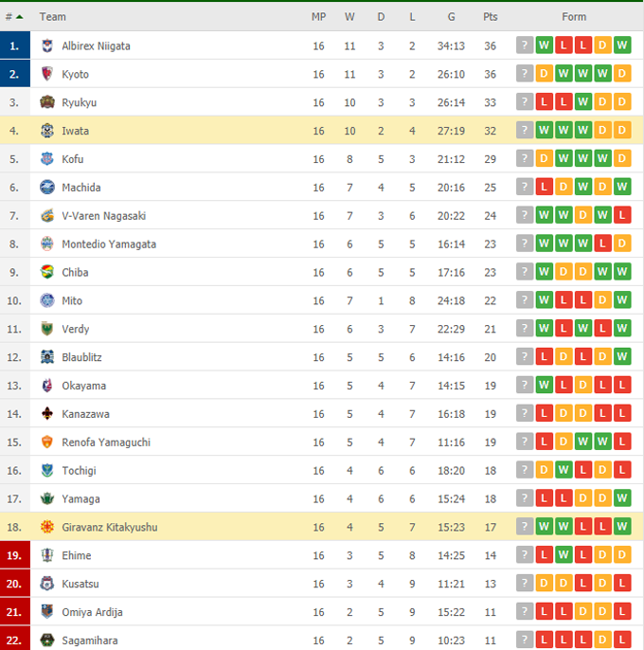Click the Ryukyu club crest icon
The width and height of the screenshot is (644, 650).
point(47,102)
